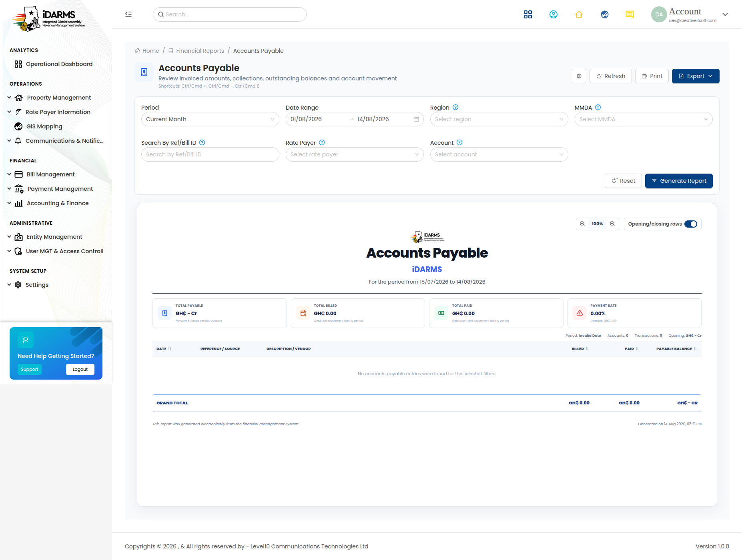The image size is (742, 560).
Task: Click the user profile circle icon in the top bar
Action: [553, 14]
